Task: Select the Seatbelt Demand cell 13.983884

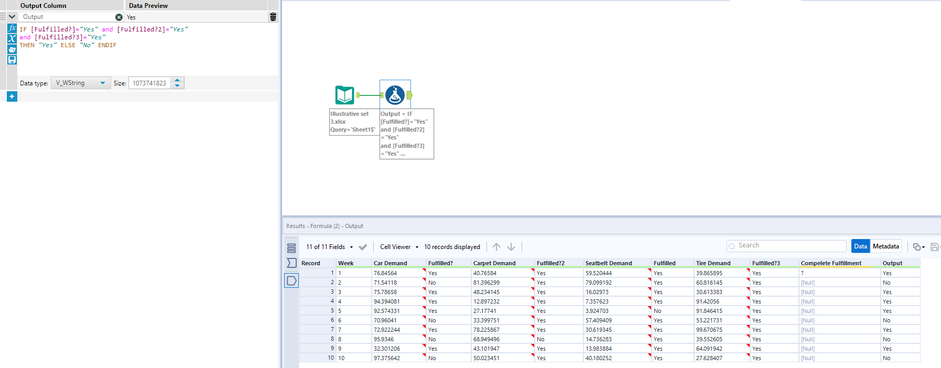Action: [617, 349]
